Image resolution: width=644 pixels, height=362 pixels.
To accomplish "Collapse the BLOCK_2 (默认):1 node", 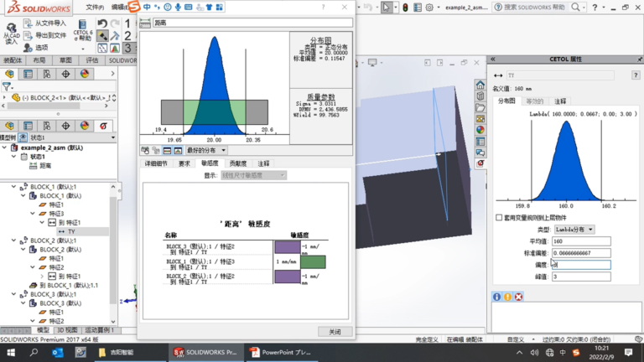I will 14,240.
